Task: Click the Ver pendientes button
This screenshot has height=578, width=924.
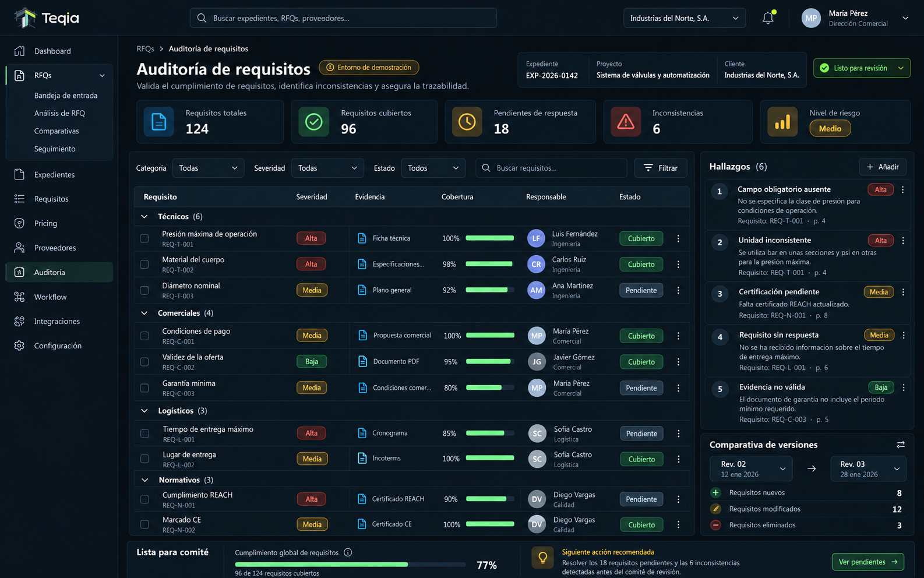Action: pyautogui.click(x=867, y=562)
